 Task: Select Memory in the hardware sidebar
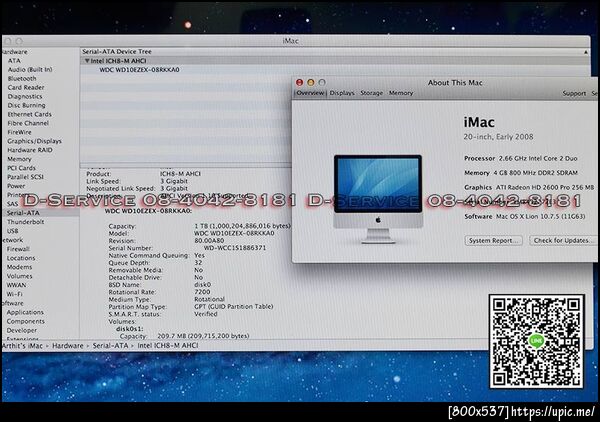pos(19,159)
